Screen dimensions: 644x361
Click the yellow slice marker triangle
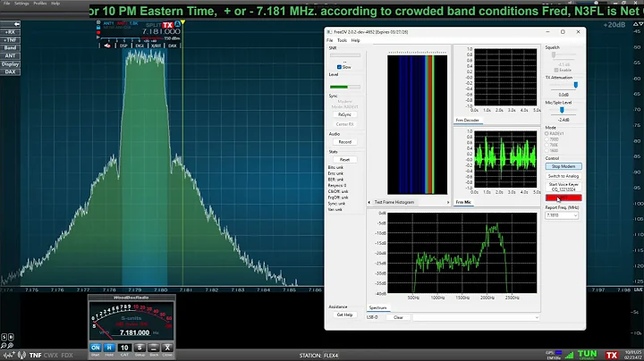point(182,22)
